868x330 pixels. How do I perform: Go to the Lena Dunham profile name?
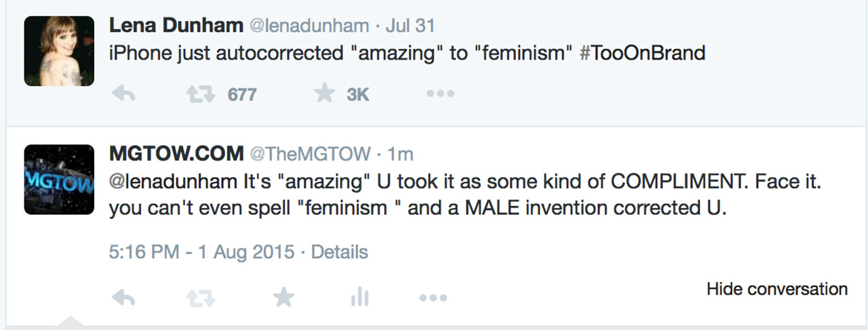coord(175,26)
